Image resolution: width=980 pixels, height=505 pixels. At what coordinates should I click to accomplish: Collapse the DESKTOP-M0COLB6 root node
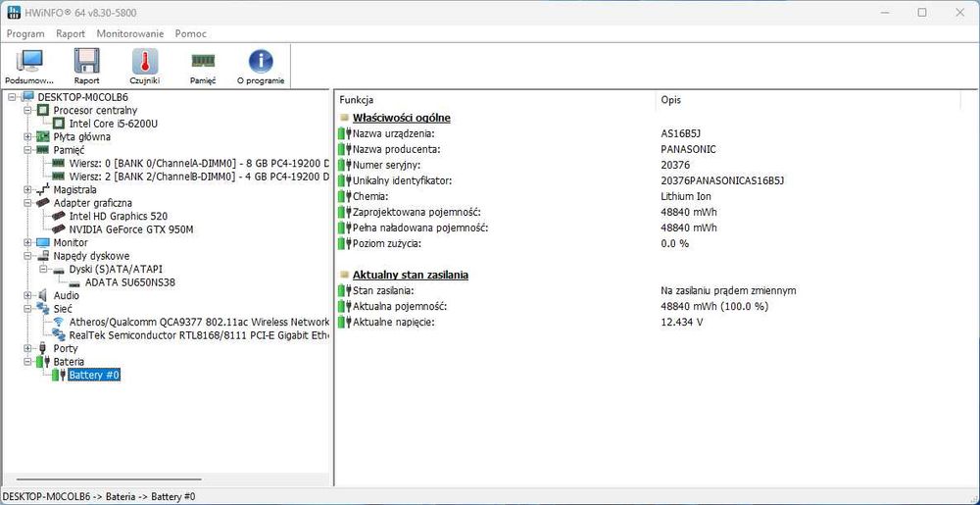click(x=12, y=97)
